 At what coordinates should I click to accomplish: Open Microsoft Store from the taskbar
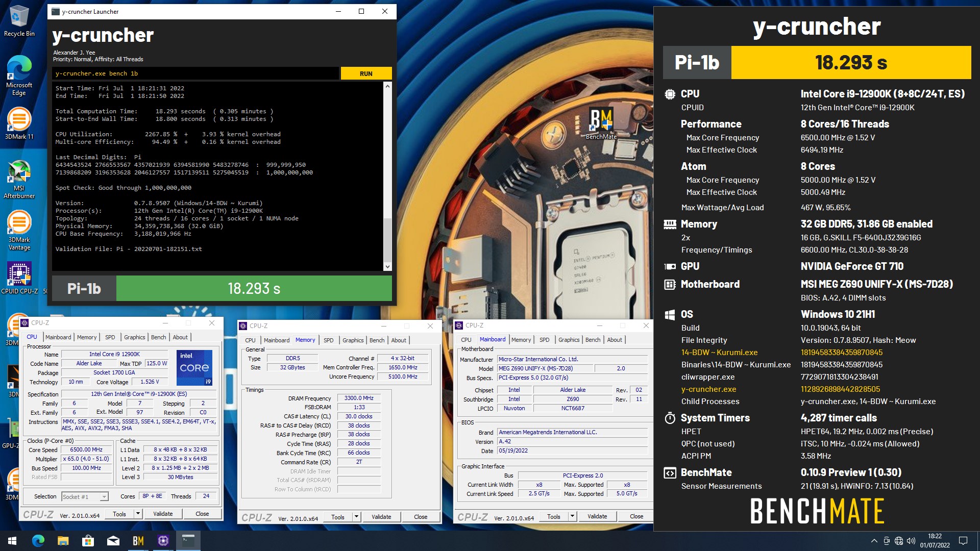[x=88, y=541]
